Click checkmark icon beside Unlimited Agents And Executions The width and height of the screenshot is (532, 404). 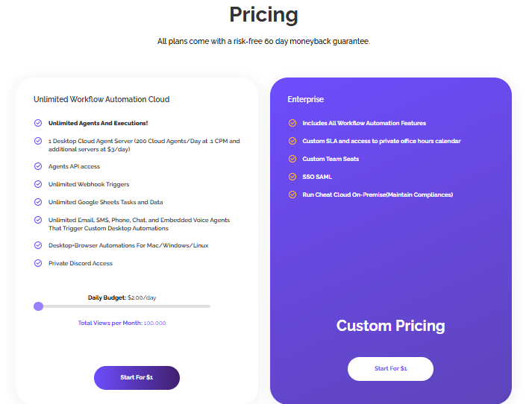click(38, 123)
